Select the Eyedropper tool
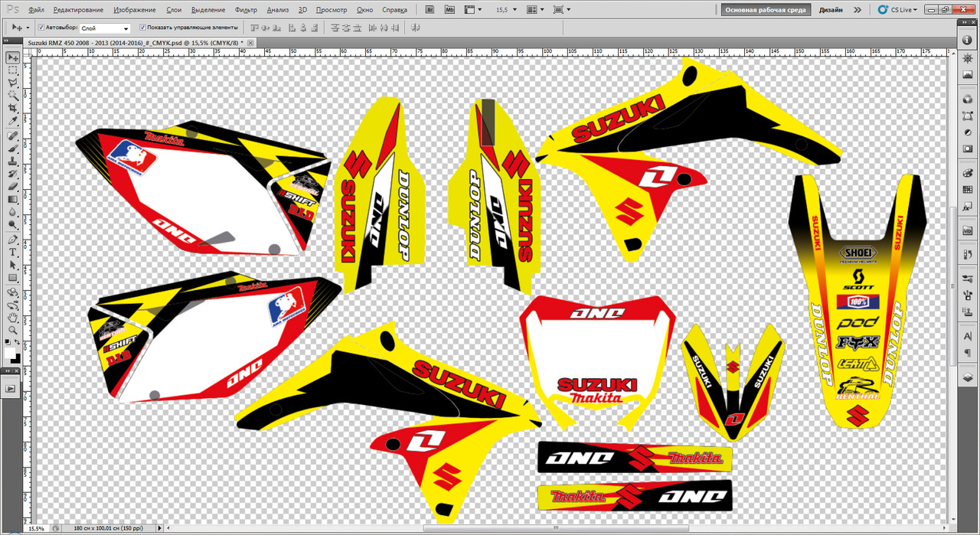980x535 pixels. pos(13,122)
